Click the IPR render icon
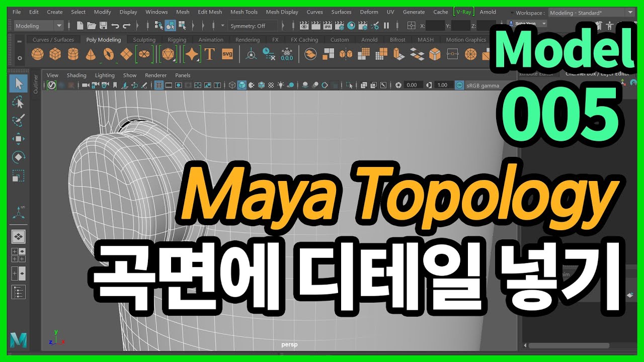This screenshot has width=644, height=362. 328,25
